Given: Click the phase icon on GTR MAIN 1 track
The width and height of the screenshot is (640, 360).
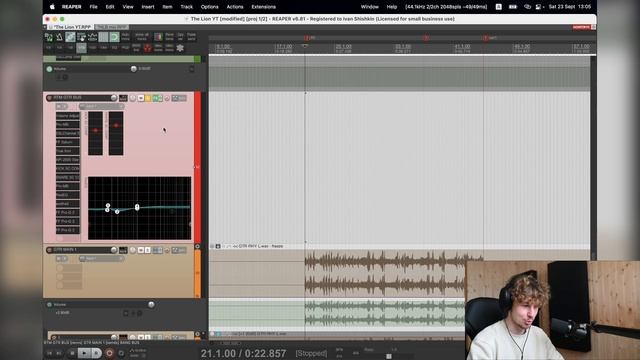Looking at the screenshot, I should [167, 250].
